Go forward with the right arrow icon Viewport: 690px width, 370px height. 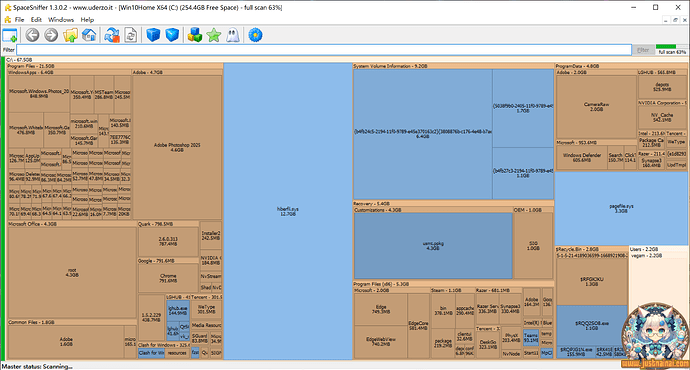[51, 35]
